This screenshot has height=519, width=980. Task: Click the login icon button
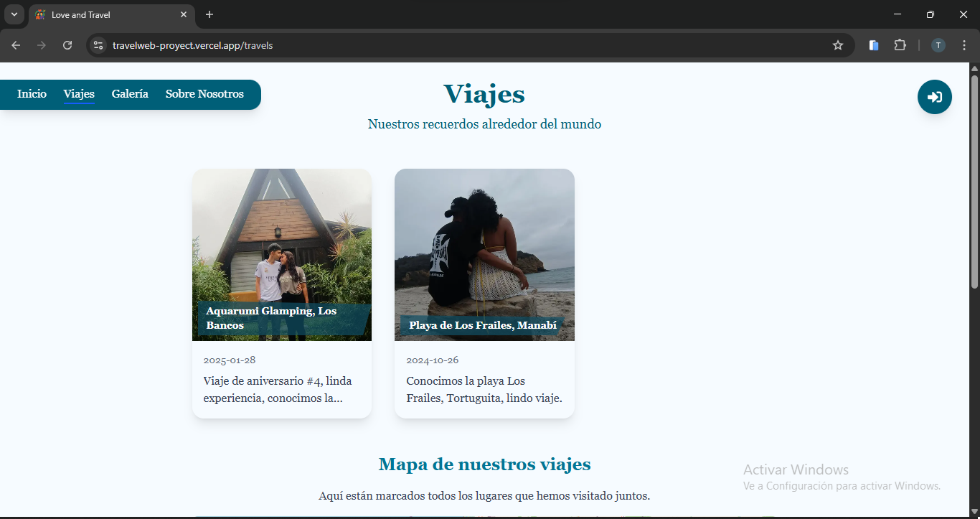(934, 97)
